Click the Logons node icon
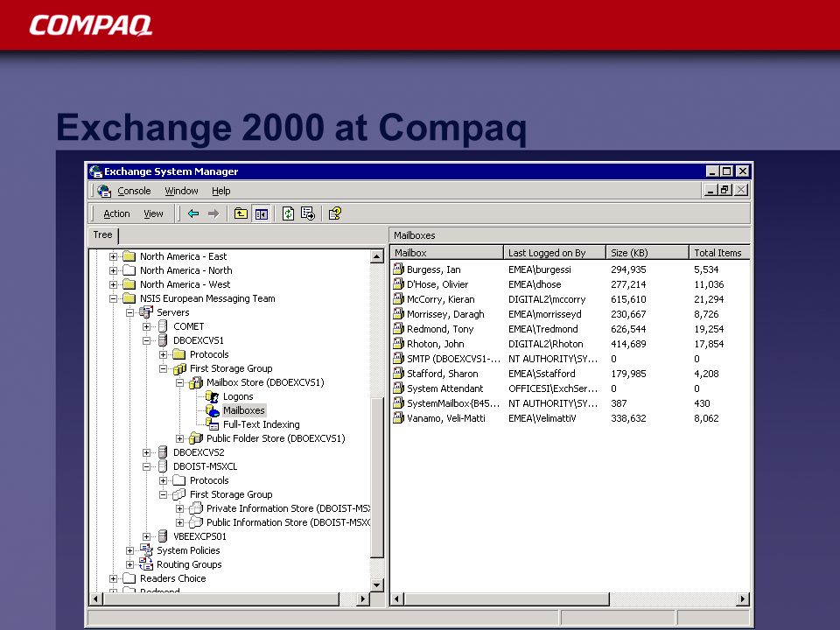The width and height of the screenshot is (840, 630). [212, 396]
